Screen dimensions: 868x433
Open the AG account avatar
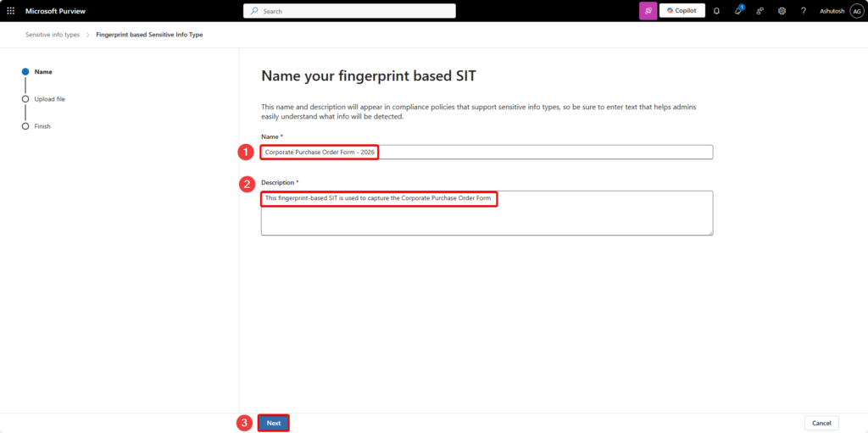point(856,11)
